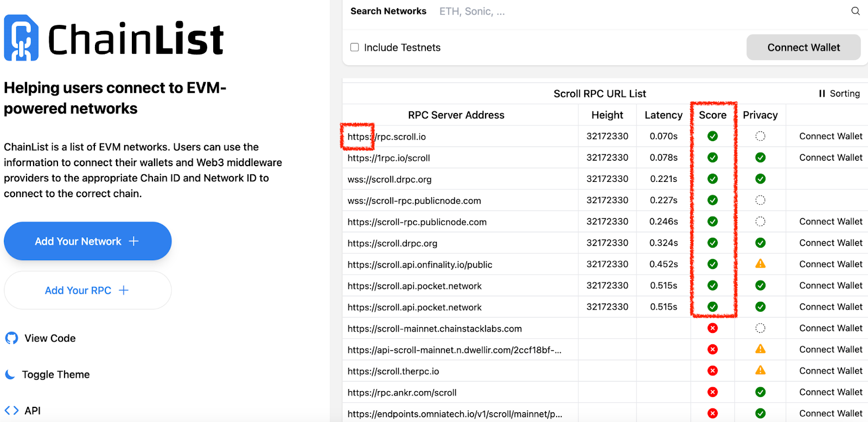Click the Height column header
Screen dimensions: 868x422
607,115
